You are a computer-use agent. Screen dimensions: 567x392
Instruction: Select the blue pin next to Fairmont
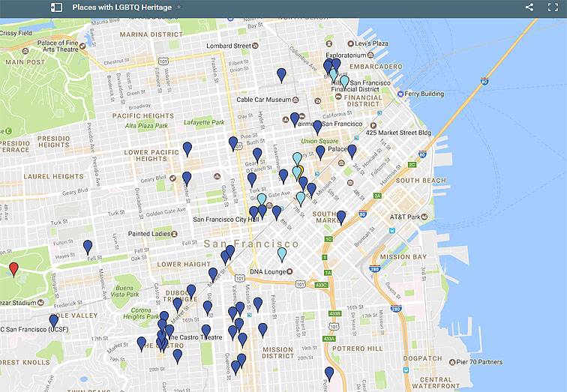[x=295, y=119]
